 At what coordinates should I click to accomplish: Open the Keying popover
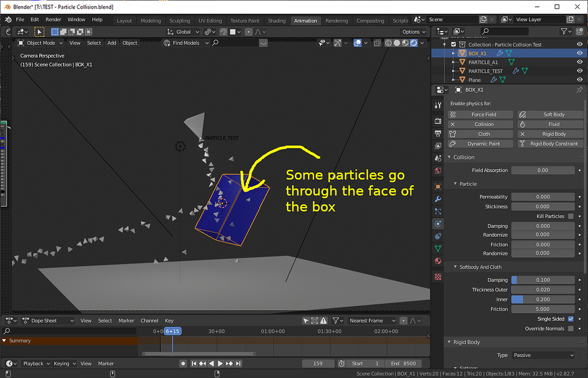click(x=64, y=364)
